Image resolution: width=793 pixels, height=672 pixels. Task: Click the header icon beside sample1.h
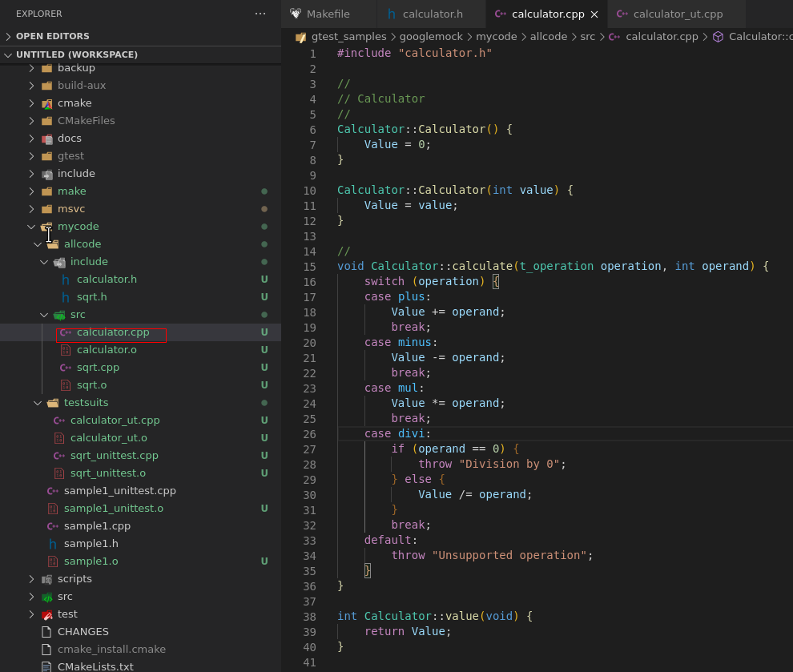coord(53,544)
